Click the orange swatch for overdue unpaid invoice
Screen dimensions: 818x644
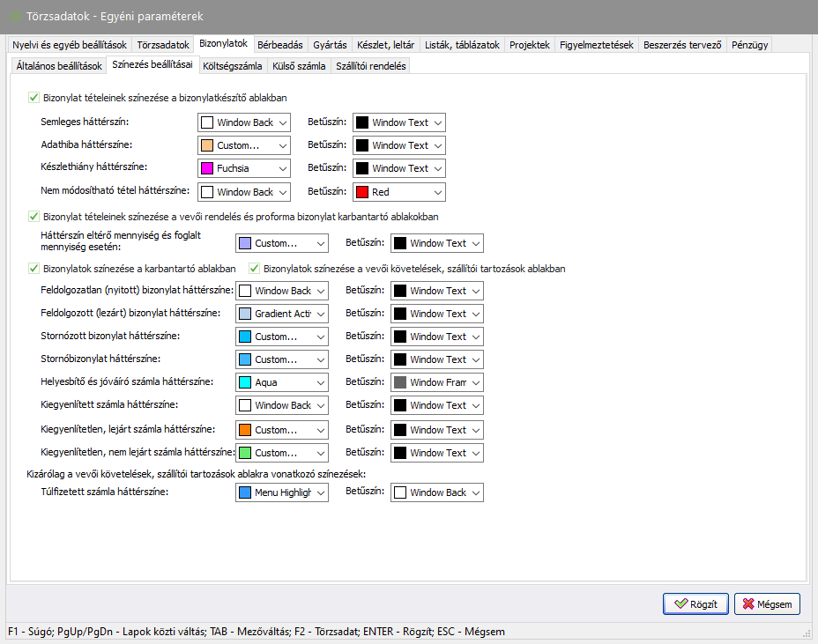245,430
